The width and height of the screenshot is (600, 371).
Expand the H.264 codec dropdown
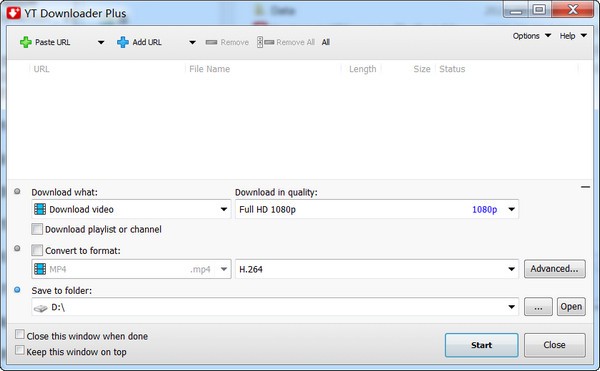click(512, 269)
